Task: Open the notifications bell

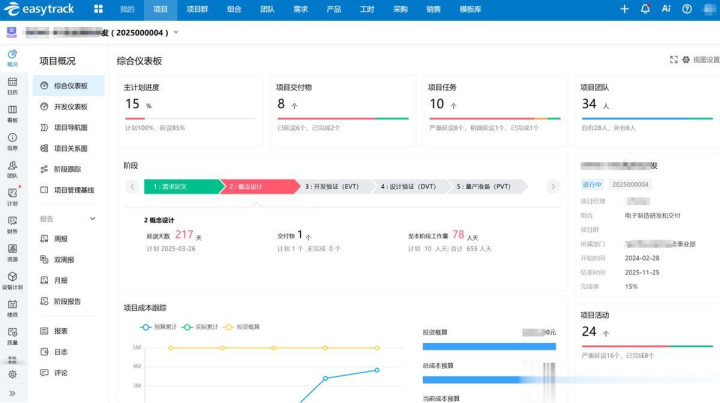Action: [645, 9]
